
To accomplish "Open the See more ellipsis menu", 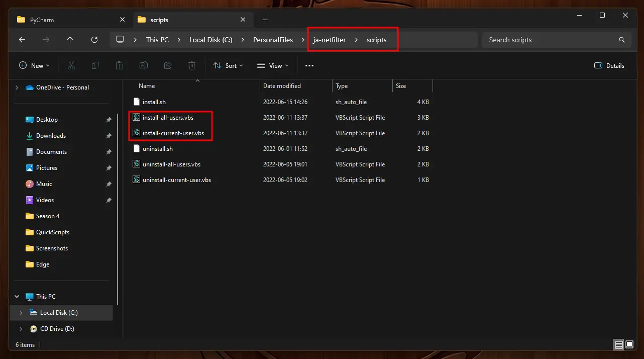I will coord(309,65).
